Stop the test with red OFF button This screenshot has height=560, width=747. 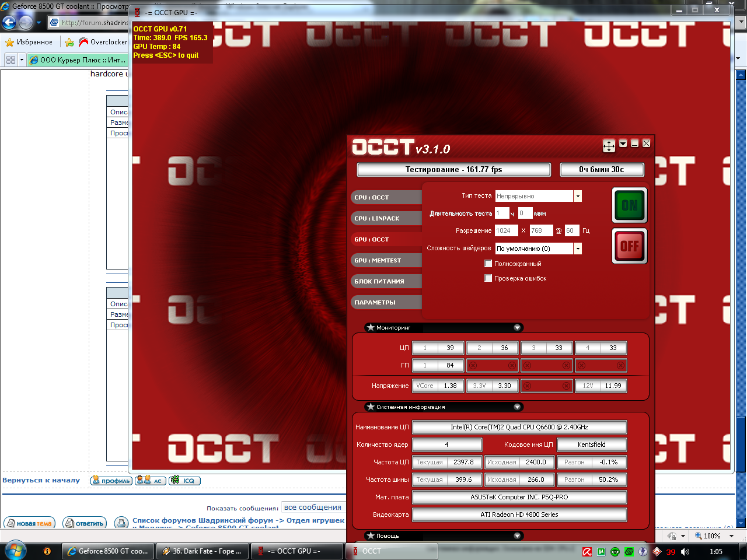click(629, 246)
